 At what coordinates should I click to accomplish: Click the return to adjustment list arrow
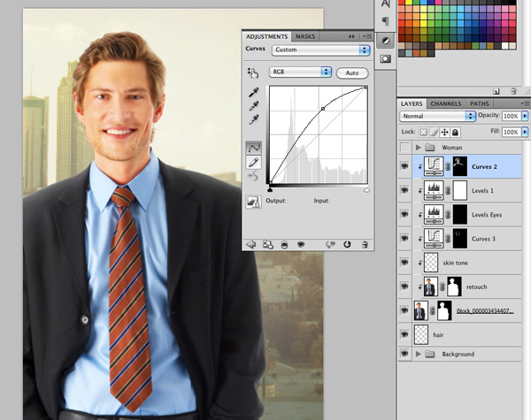pyautogui.click(x=250, y=244)
